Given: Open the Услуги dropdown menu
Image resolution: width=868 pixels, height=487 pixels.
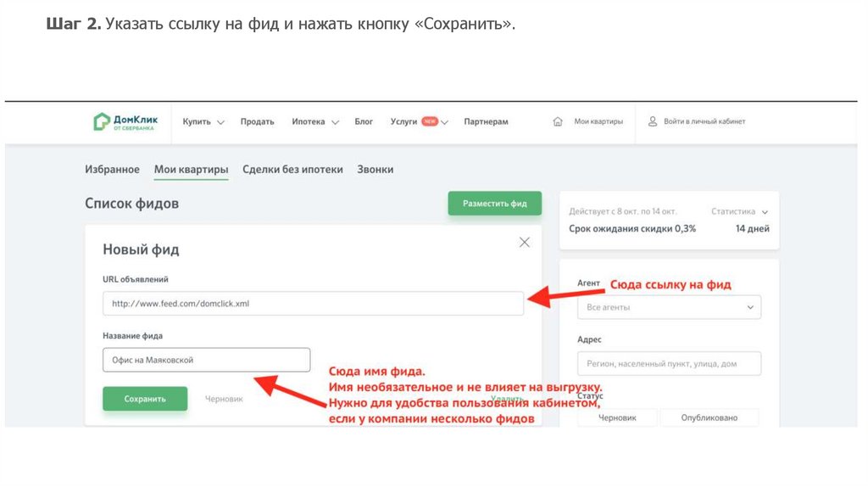Looking at the screenshot, I should tap(419, 122).
